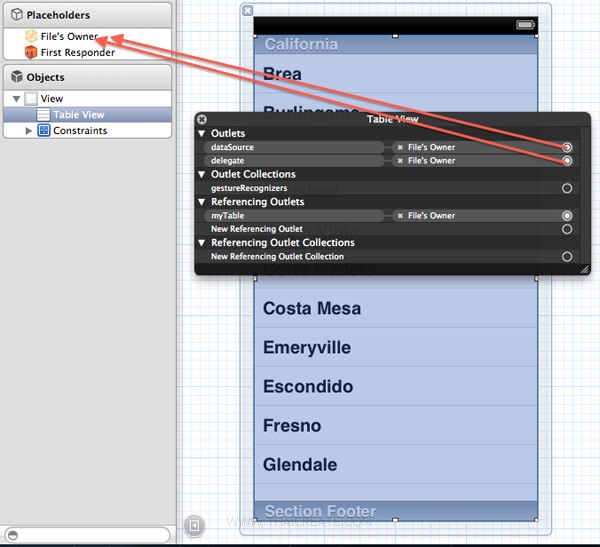Click the filter field icon
600x547 pixels.
coord(13,535)
